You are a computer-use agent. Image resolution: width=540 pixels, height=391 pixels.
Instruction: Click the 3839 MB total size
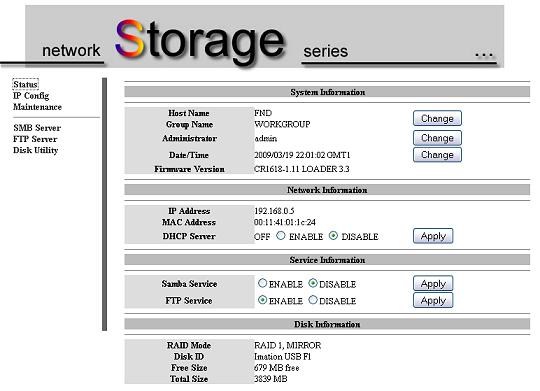[x=271, y=379]
